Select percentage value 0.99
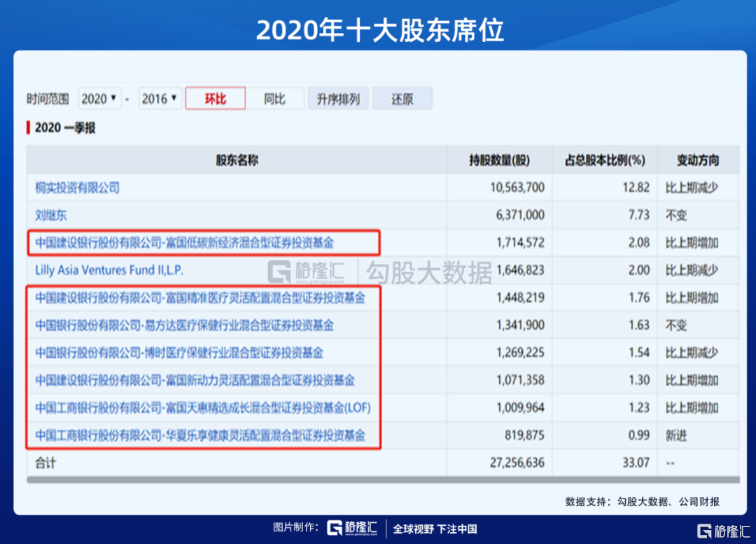Screen dimensions: 756x544 (639, 435)
